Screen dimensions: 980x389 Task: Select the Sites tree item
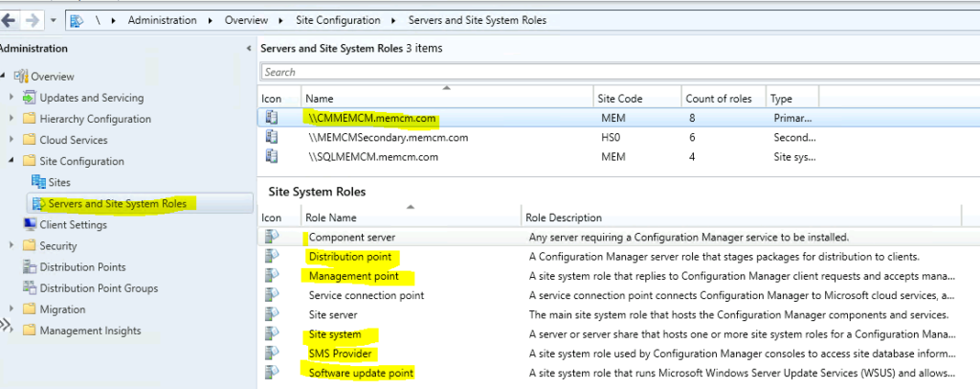[x=59, y=183]
